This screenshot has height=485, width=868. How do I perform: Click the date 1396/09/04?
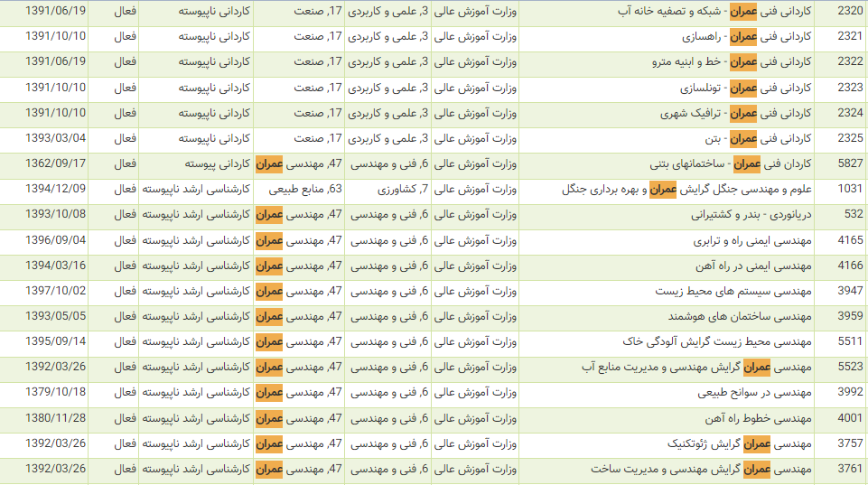56,240
